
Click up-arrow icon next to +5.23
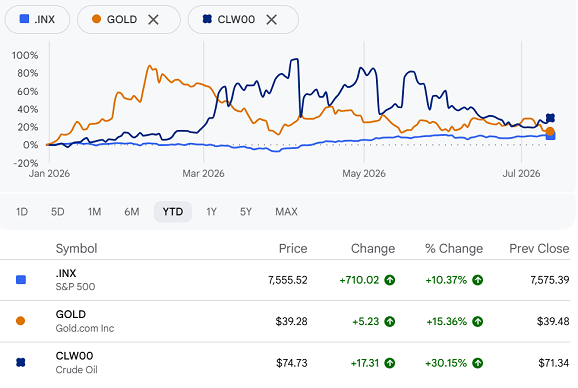[390, 322]
